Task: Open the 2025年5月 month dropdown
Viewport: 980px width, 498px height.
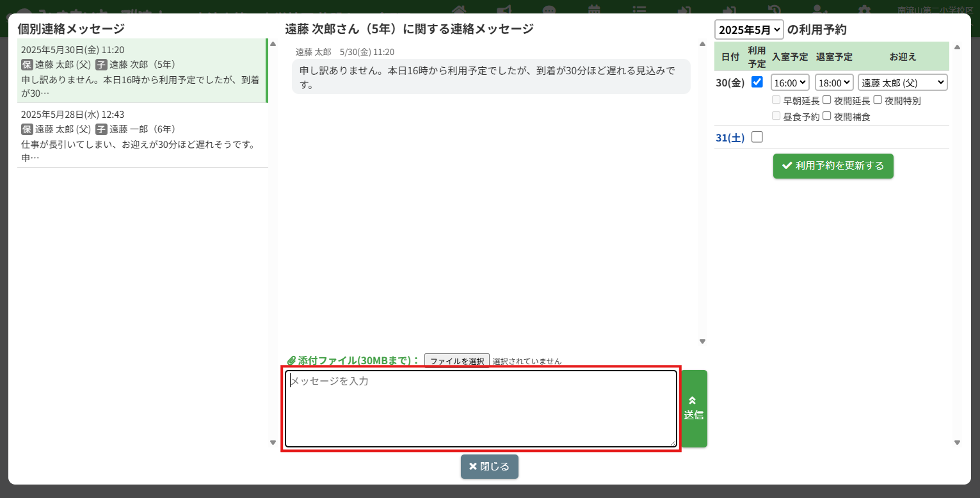Action: pos(748,29)
